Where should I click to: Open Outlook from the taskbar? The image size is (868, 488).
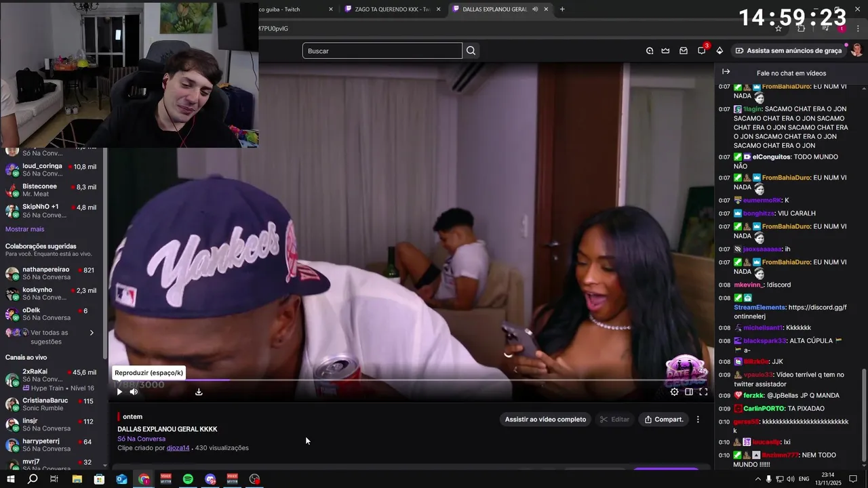pos(121,479)
